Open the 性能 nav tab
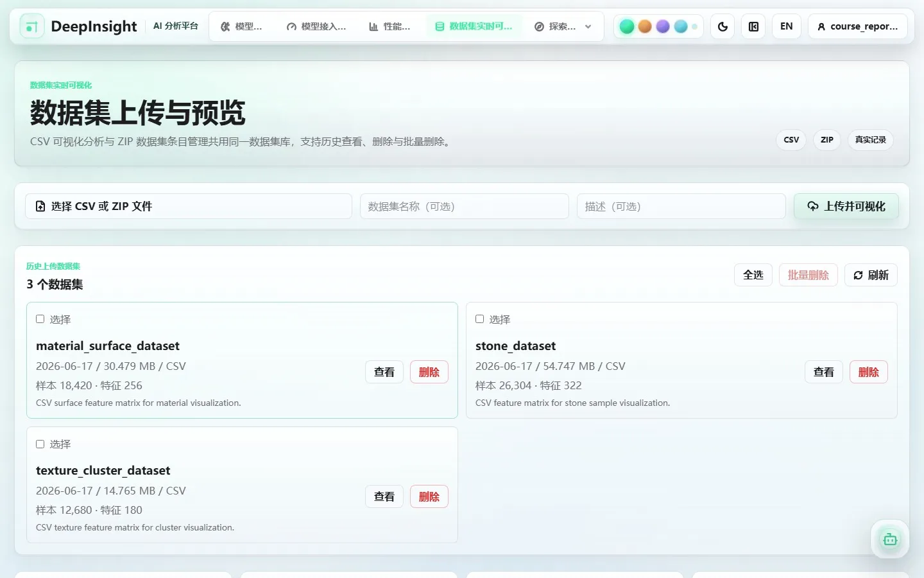 pos(389,26)
